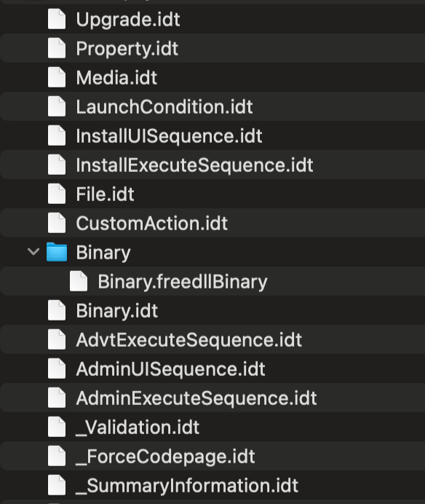Select the Media.idt file icon
Viewport: 425px width, 504px height.
[x=57, y=77]
